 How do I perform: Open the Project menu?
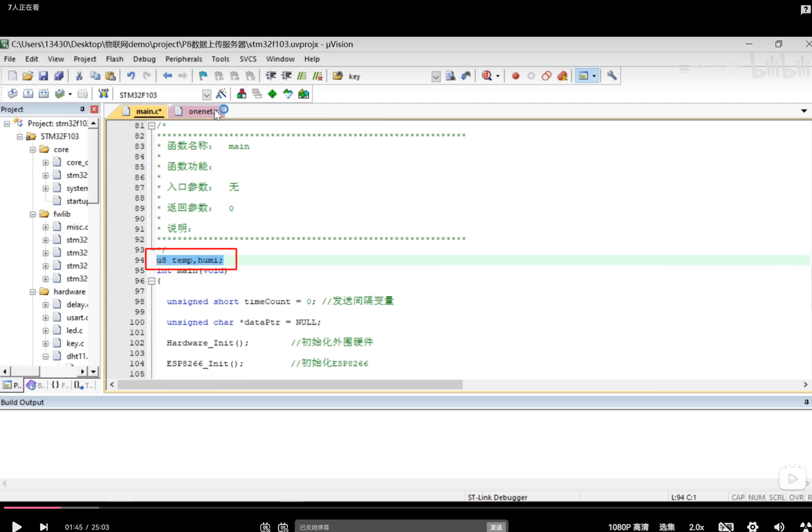tap(85, 59)
